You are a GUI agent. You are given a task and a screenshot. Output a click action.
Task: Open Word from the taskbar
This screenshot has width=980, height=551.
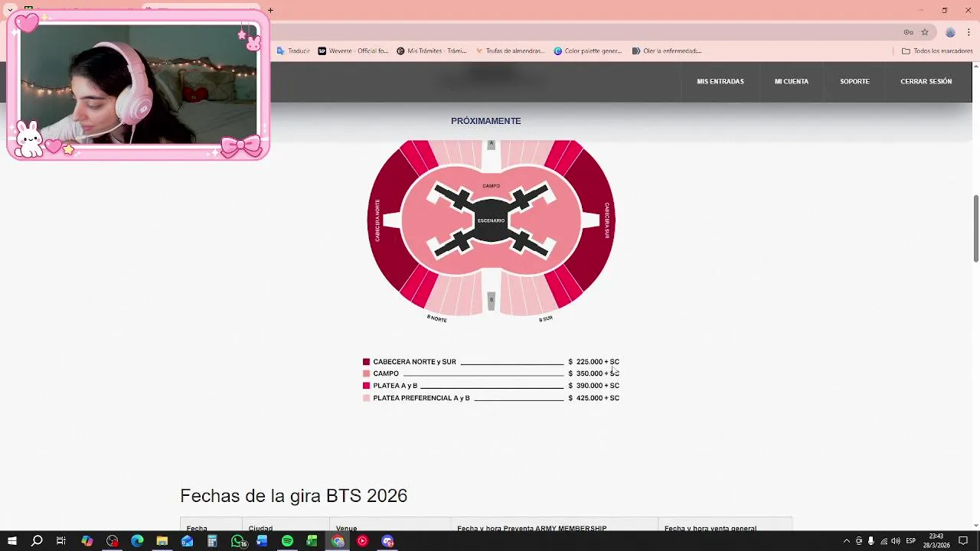(262, 541)
